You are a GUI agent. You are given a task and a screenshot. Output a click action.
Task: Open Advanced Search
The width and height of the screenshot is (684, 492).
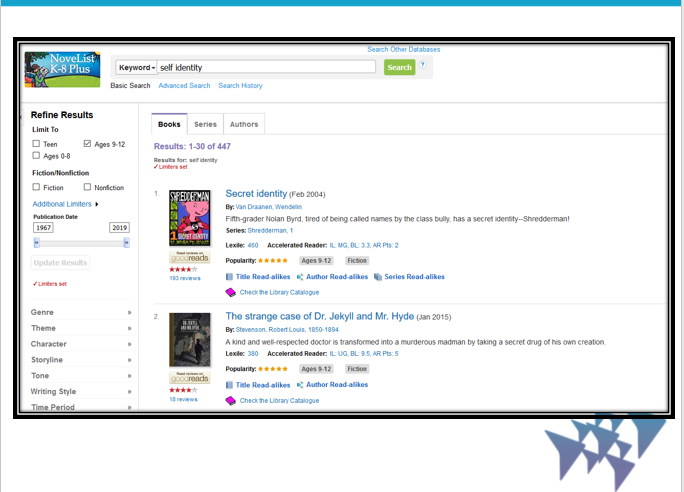pyautogui.click(x=184, y=85)
